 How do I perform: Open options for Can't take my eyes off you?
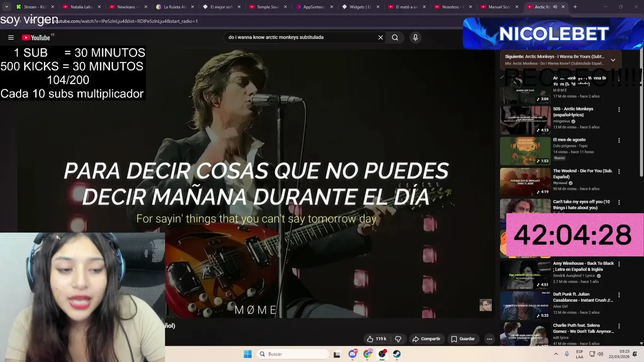(619, 203)
